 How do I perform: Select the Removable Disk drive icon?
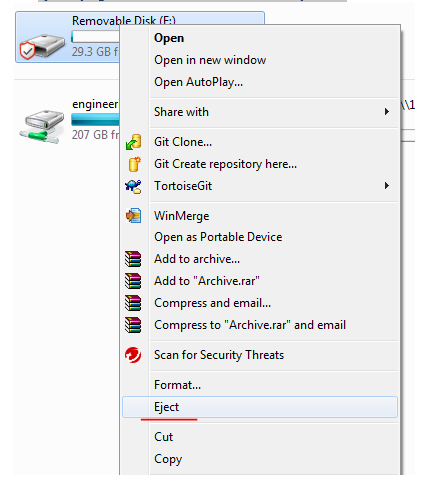tap(42, 46)
